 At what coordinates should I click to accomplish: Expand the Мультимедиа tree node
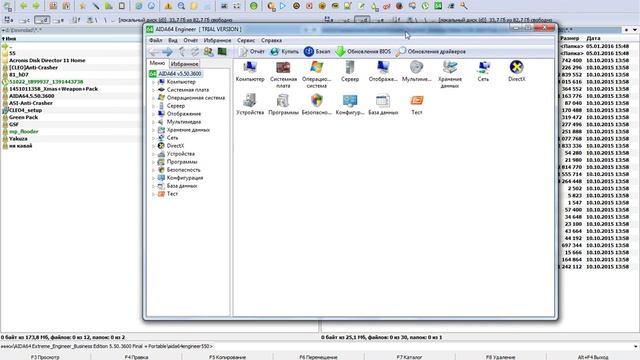click(x=153, y=122)
